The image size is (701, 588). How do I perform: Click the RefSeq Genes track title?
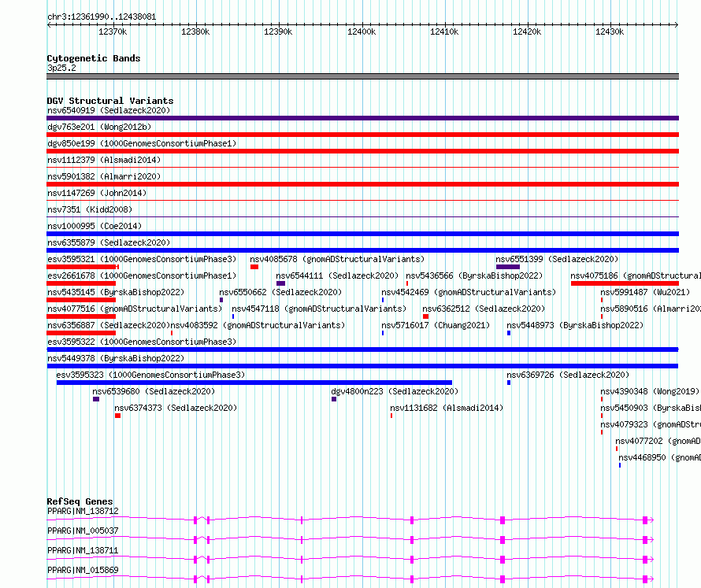pos(80,501)
